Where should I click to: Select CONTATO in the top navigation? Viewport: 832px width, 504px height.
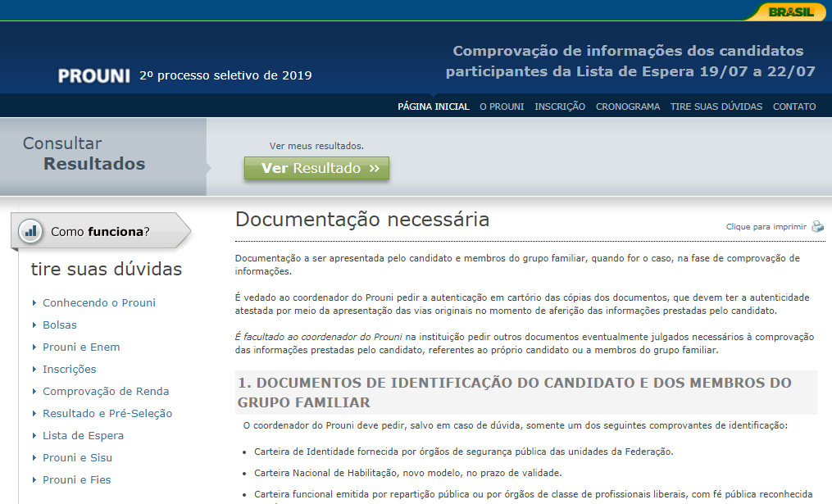(x=793, y=107)
